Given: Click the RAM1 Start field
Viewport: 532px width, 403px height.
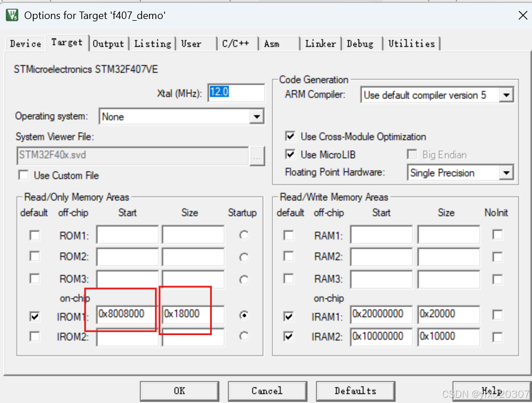Looking at the screenshot, I should [381, 234].
